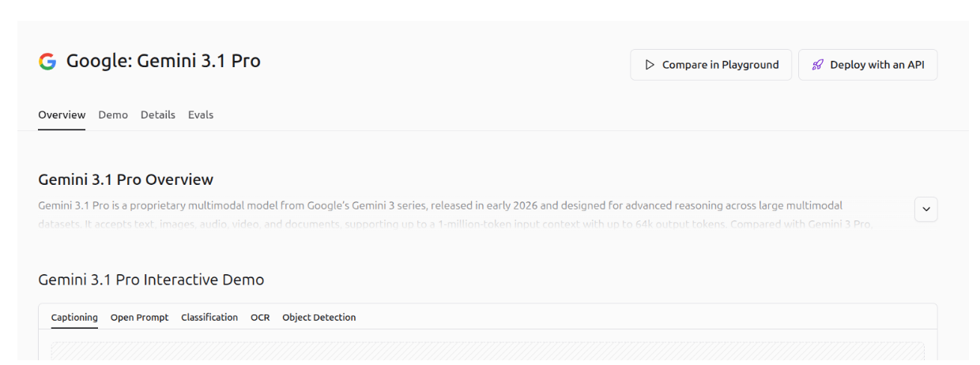Click the Google logo icon
The height and width of the screenshot is (365, 980).
(x=47, y=62)
